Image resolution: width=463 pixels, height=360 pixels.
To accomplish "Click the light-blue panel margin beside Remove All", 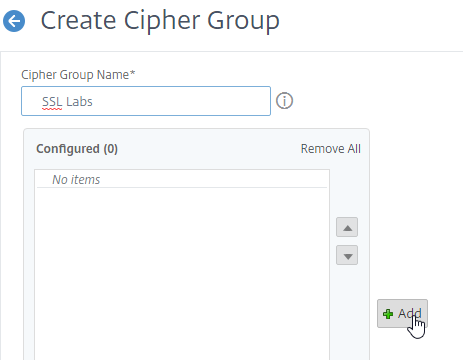I will point(365,149).
